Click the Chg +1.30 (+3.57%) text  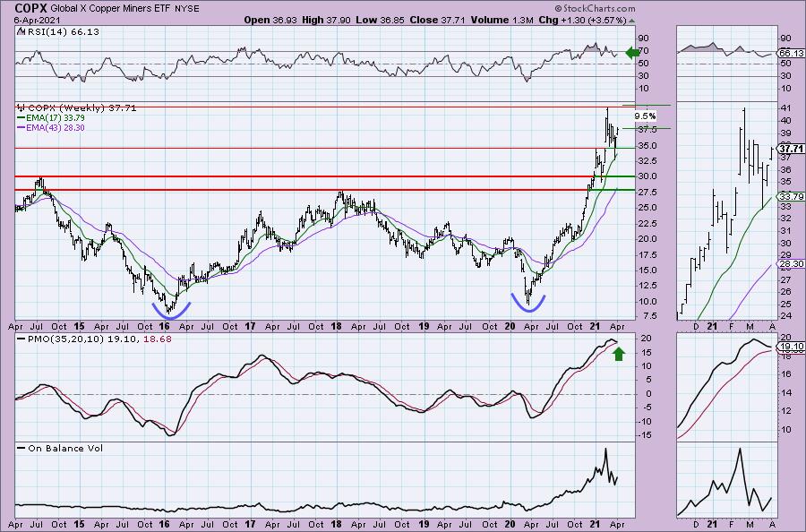[582, 20]
